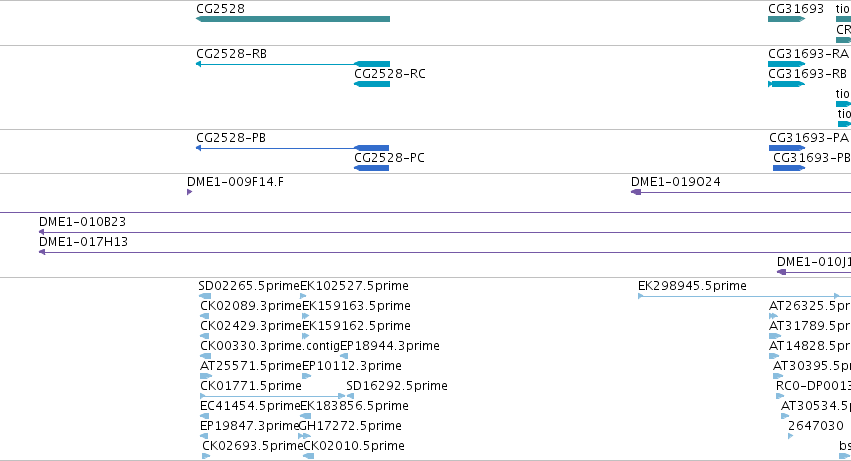Click the AT25571.5prime EST label
This screenshot has width=851, height=461.
(x=251, y=366)
